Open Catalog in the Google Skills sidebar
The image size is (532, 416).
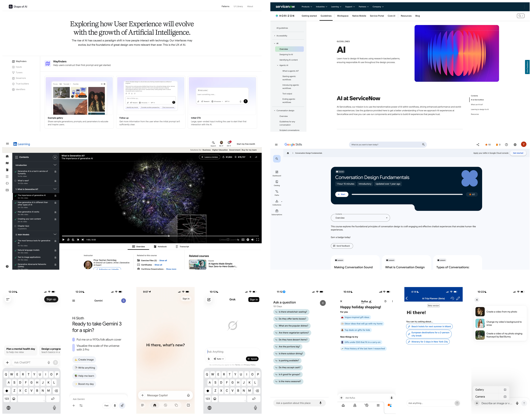277,183
